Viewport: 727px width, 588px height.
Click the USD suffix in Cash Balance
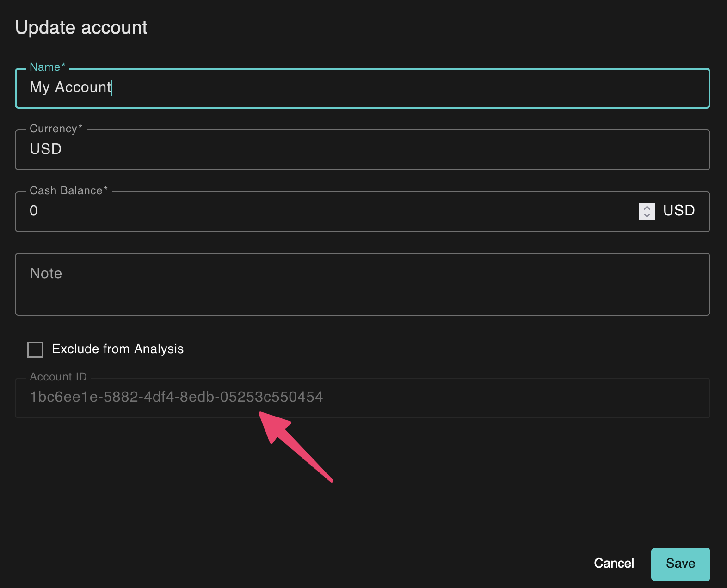coord(679,211)
